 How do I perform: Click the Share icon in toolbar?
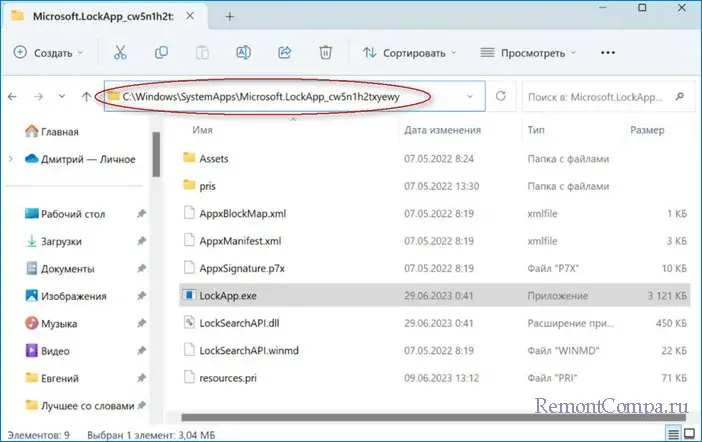coord(284,52)
